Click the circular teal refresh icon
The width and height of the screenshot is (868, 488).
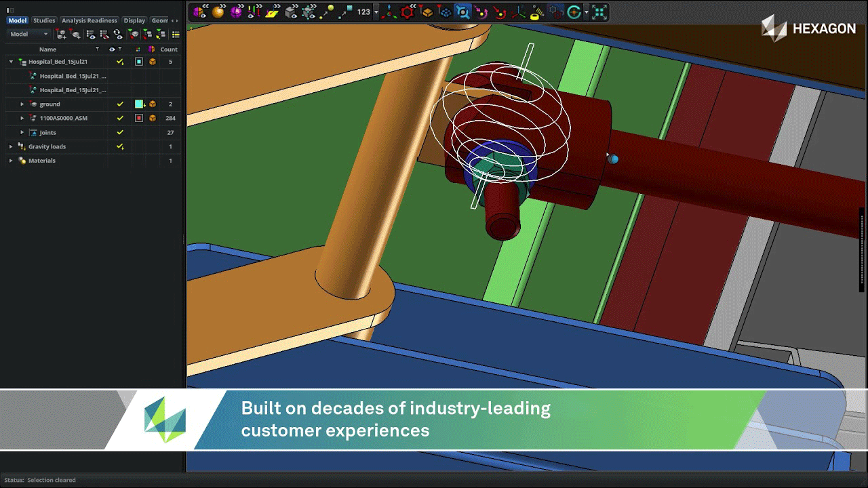(x=574, y=12)
